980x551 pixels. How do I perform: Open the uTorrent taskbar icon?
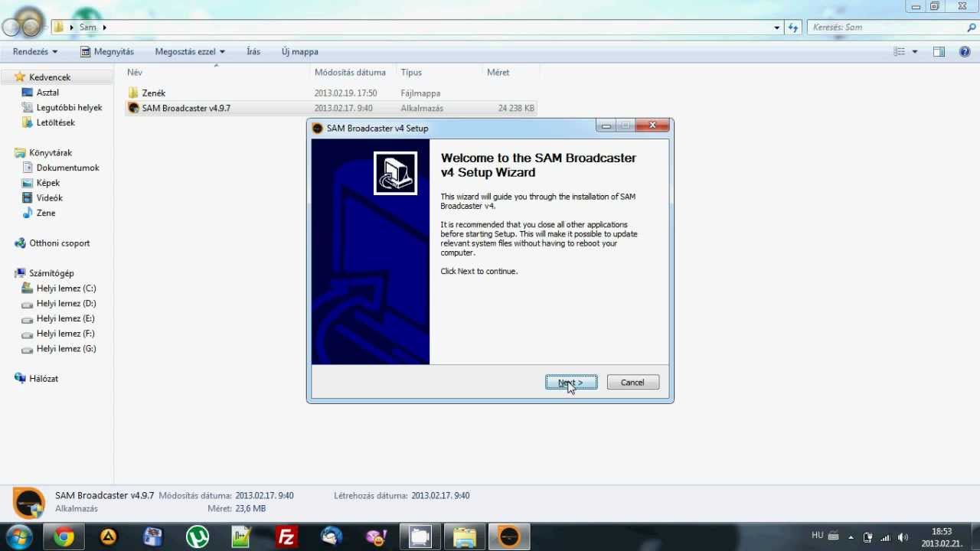(198, 537)
